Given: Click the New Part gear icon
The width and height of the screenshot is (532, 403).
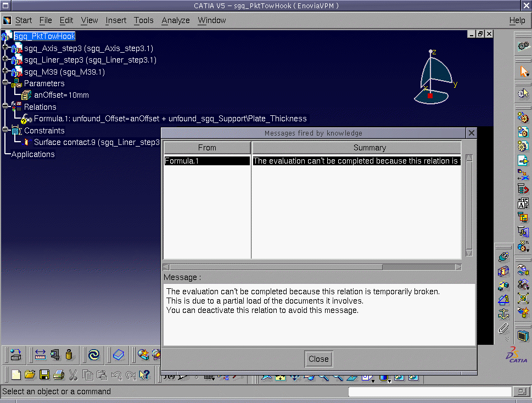Looking at the screenshot, I should coord(523,146).
